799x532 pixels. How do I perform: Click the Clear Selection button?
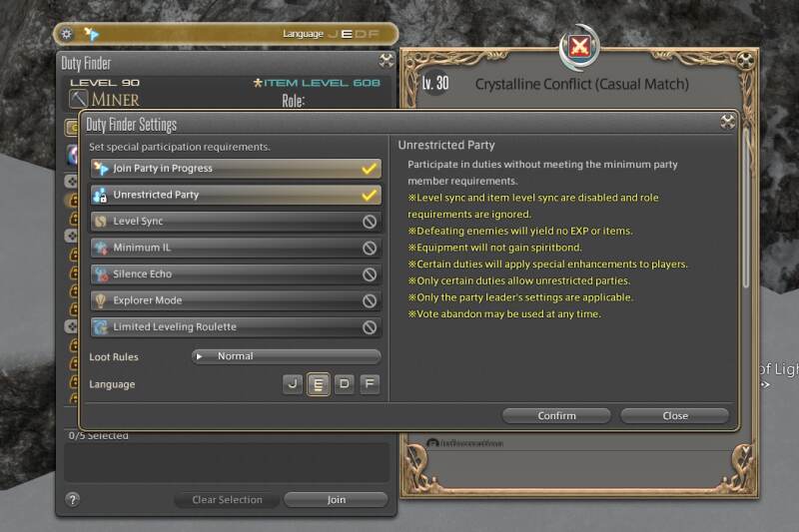228,500
